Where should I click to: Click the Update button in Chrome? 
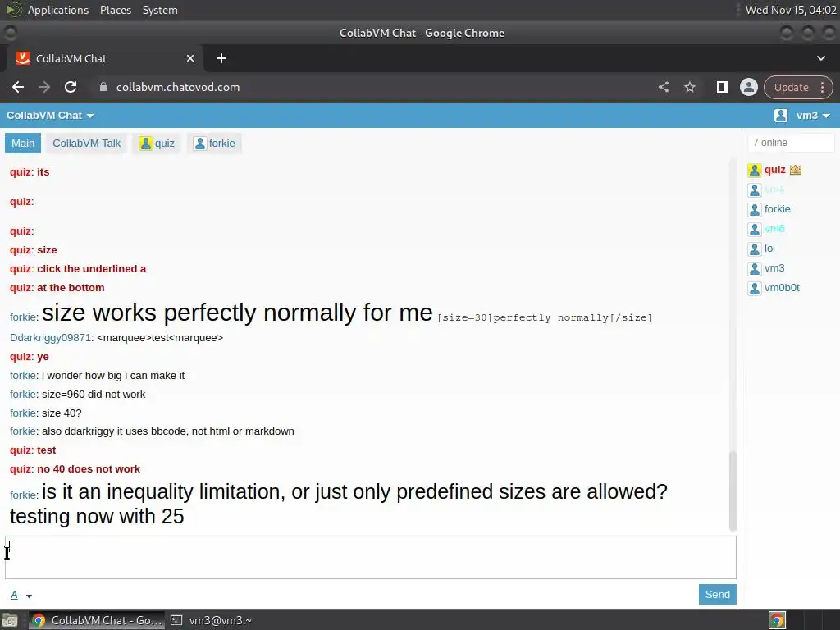(791, 87)
